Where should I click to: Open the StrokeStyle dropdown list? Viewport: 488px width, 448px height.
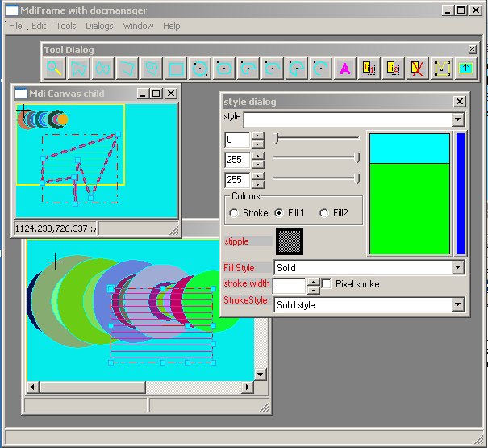pyautogui.click(x=458, y=304)
